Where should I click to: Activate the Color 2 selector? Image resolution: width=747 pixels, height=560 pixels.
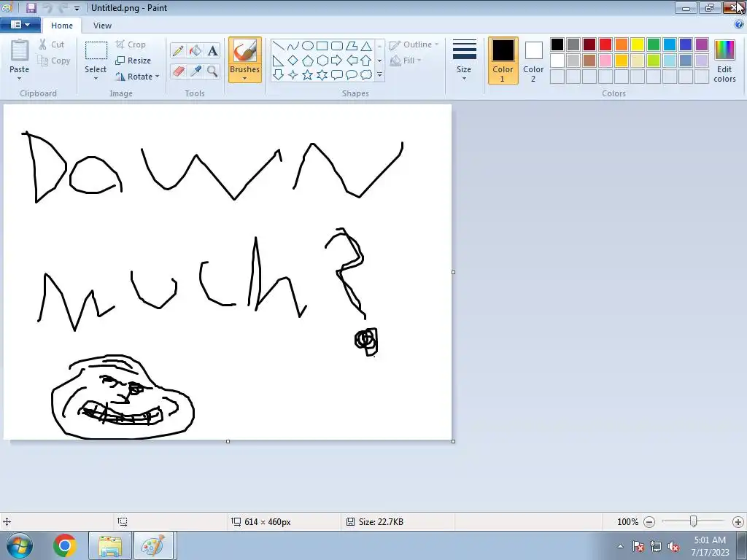coord(533,61)
